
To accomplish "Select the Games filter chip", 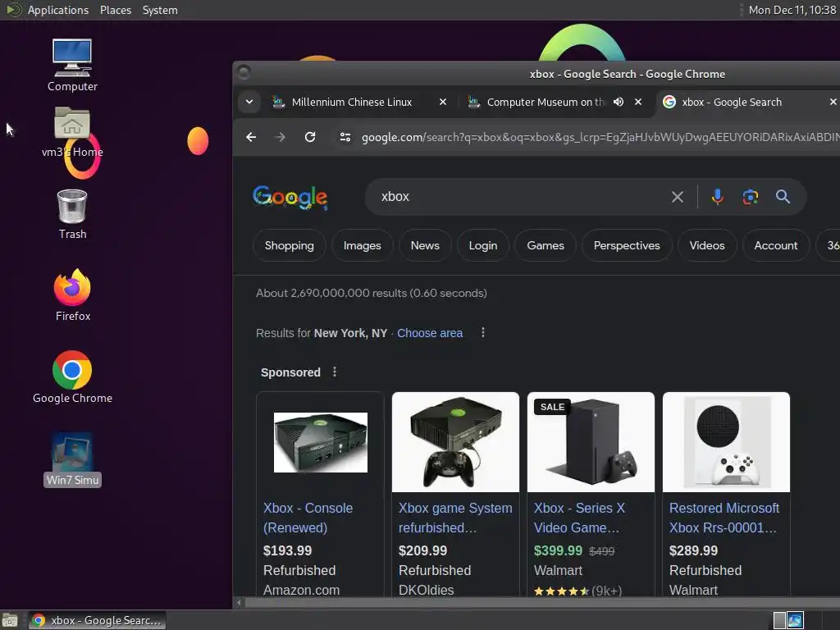I will click(546, 245).
